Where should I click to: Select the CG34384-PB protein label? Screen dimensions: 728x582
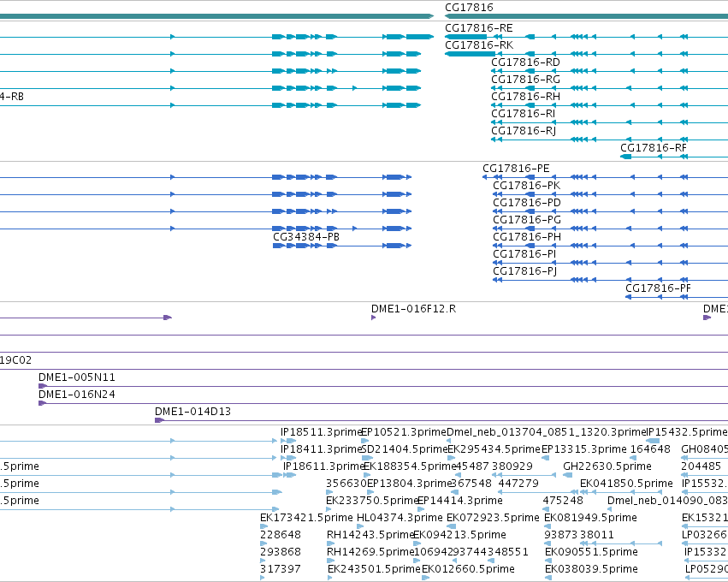(306, 237)
